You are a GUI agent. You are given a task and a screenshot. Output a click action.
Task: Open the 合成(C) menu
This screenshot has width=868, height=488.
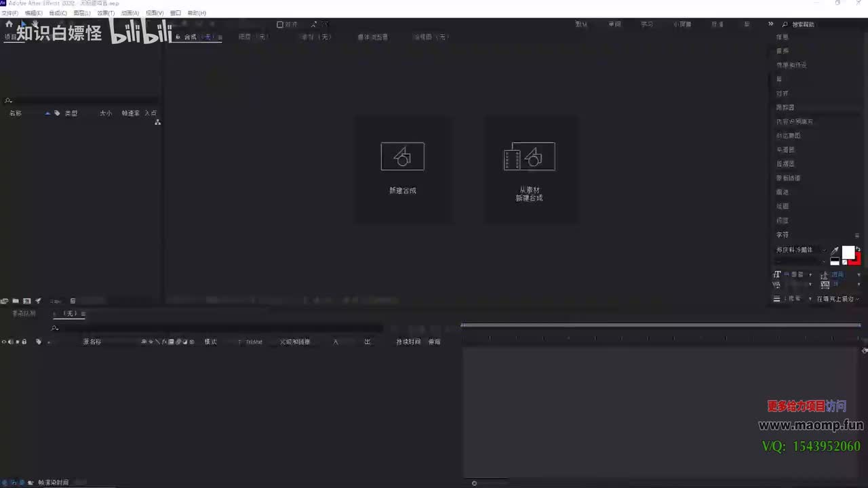(58, 13)
